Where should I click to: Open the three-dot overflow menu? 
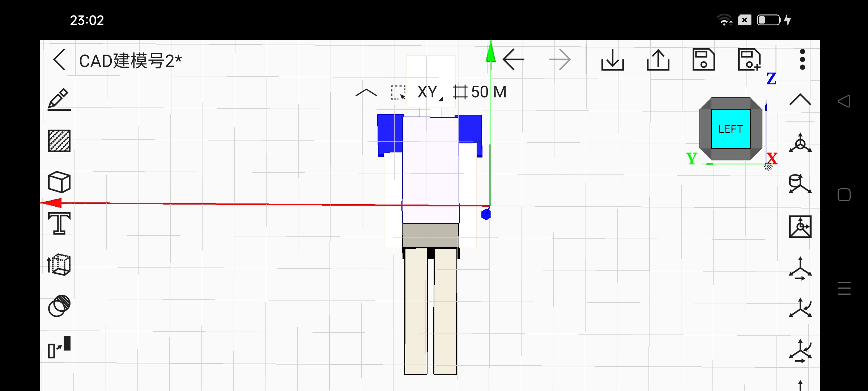[x=803, y=59]
